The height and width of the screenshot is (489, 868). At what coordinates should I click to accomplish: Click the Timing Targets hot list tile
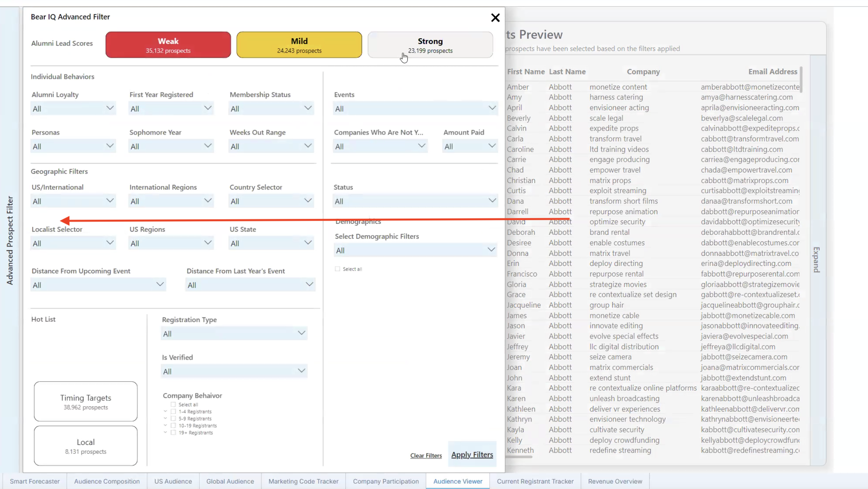[x=85, y=402]
